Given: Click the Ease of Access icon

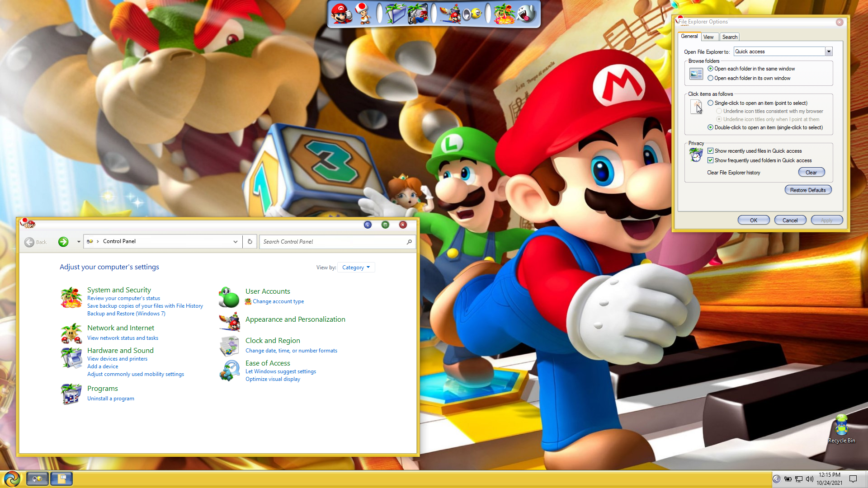Looking at the screenshot, I should pos(229,371).
